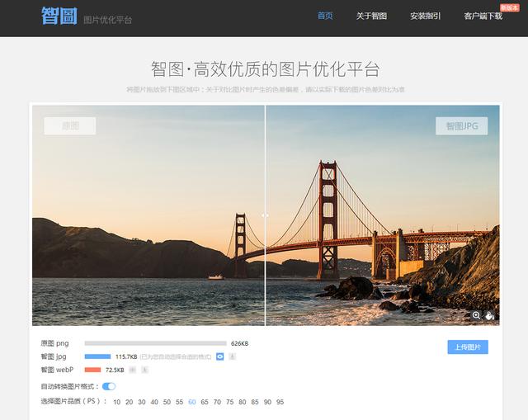Click download icon in 智图 webP row
This screenshot has width=528, height=420.
[x=144, y=370]
